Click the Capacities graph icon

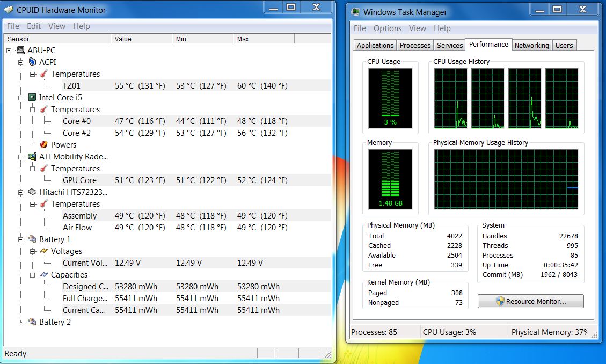pyautogui.click(x=44, y=275)
